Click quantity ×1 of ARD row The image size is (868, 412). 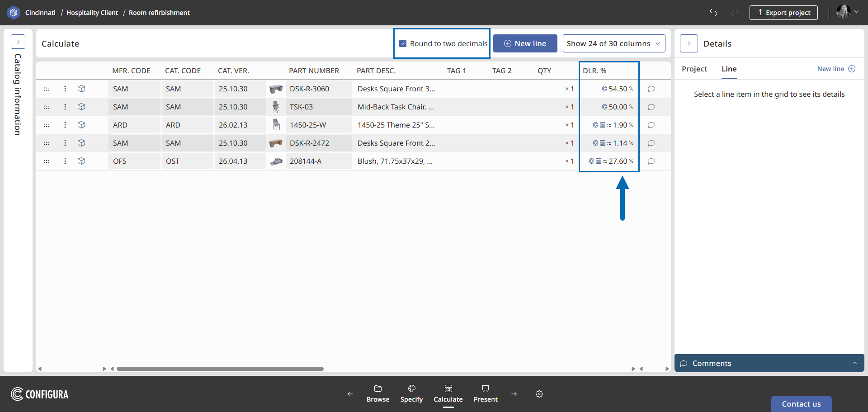[570, 125]
